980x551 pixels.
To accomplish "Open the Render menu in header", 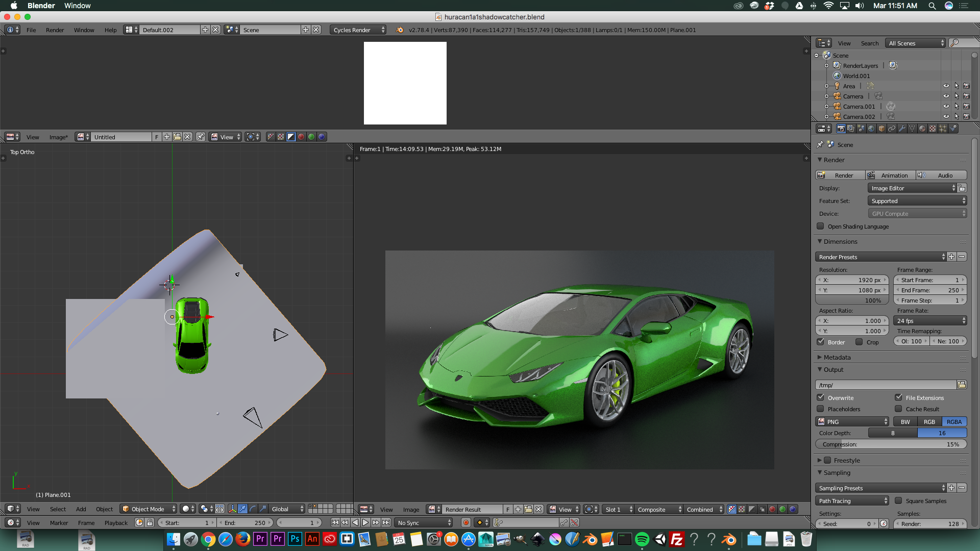I will point(55,30).
